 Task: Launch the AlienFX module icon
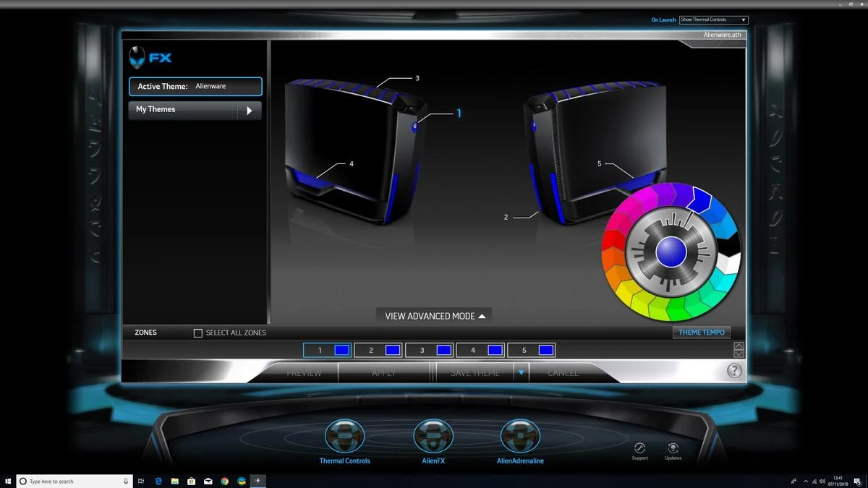(433, 436)
